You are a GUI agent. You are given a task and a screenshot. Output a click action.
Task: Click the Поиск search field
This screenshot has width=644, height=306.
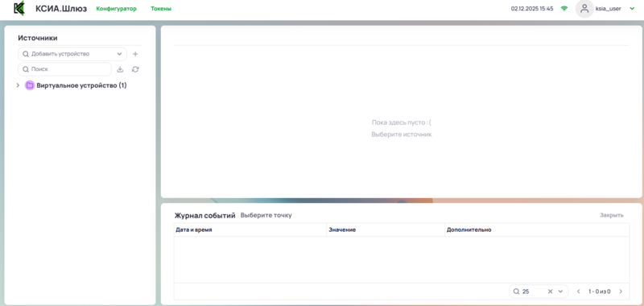(x=65, y=69)
